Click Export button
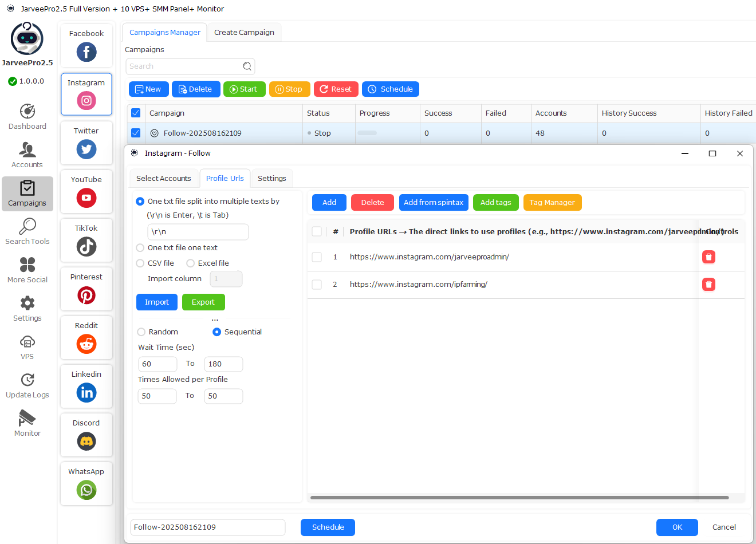Viewport: 756px width, 544px height. click(203, 302)
